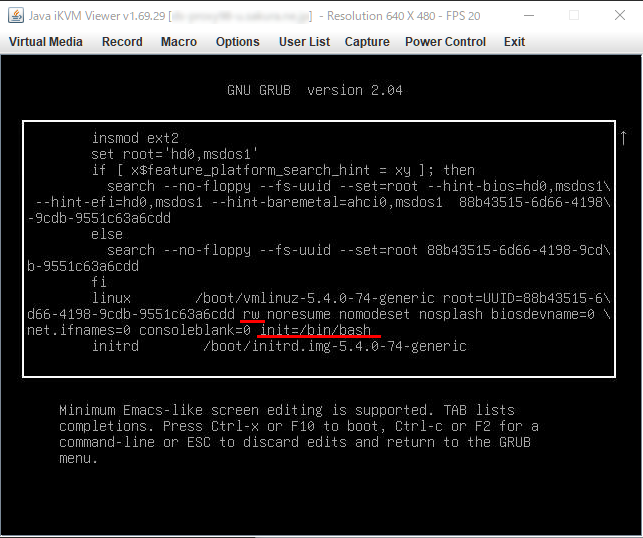Click the underlined init=/bin/bash parameter
This screenshot has width=643, height=538.
click(315, 330)
